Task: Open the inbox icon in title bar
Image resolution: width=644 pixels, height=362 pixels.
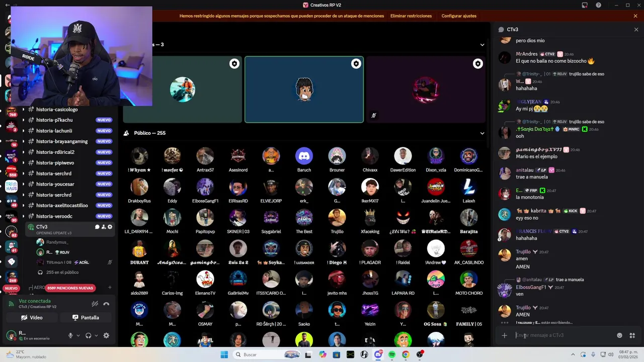Action: pos(585,5)
